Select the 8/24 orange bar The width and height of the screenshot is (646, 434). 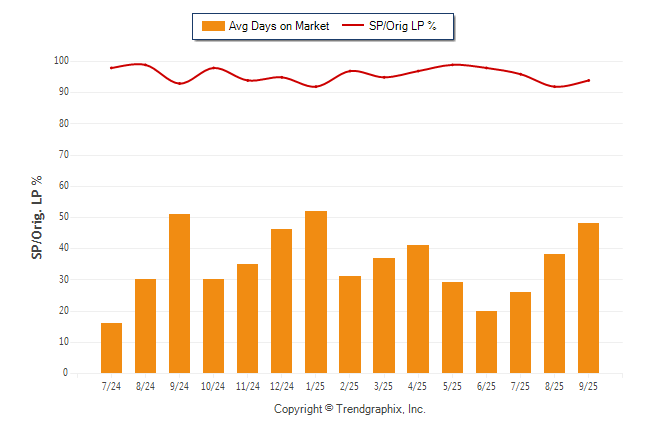tap(145, 326)
